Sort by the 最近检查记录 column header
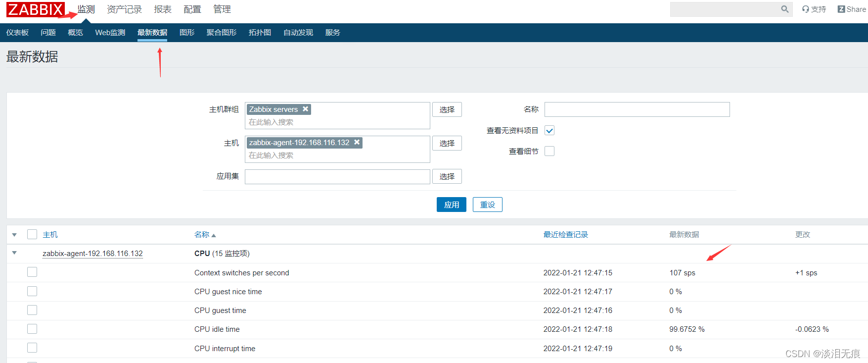The image size is (868, 363). coord(566,234)
